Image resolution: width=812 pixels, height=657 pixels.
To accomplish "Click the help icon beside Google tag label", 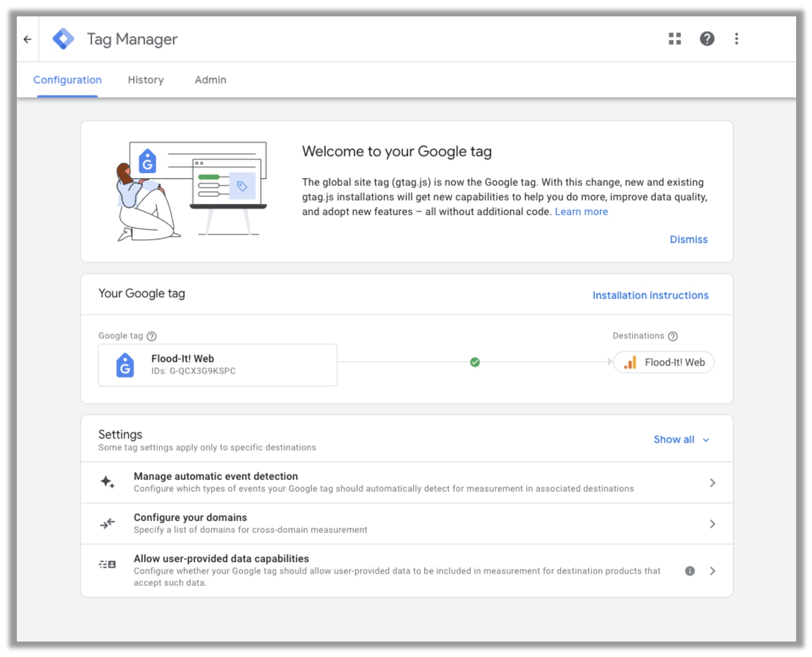I will (x=152, y=336).
